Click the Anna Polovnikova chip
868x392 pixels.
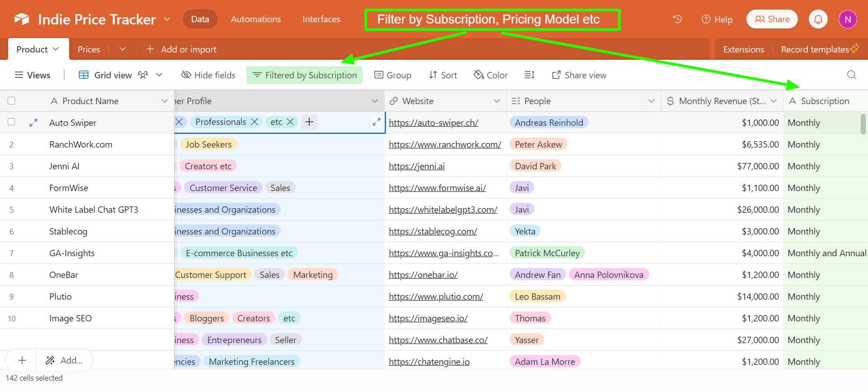coord(609,274)
